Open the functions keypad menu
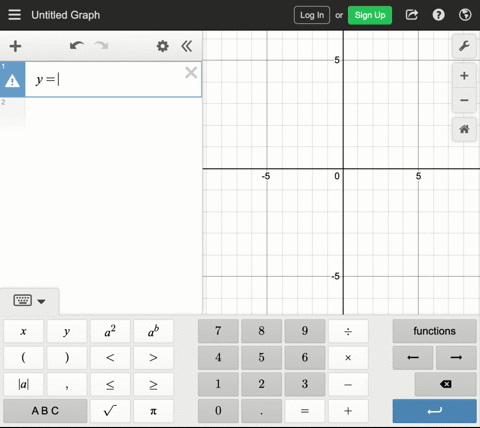 pyautogui.click(x=434, y=331)
